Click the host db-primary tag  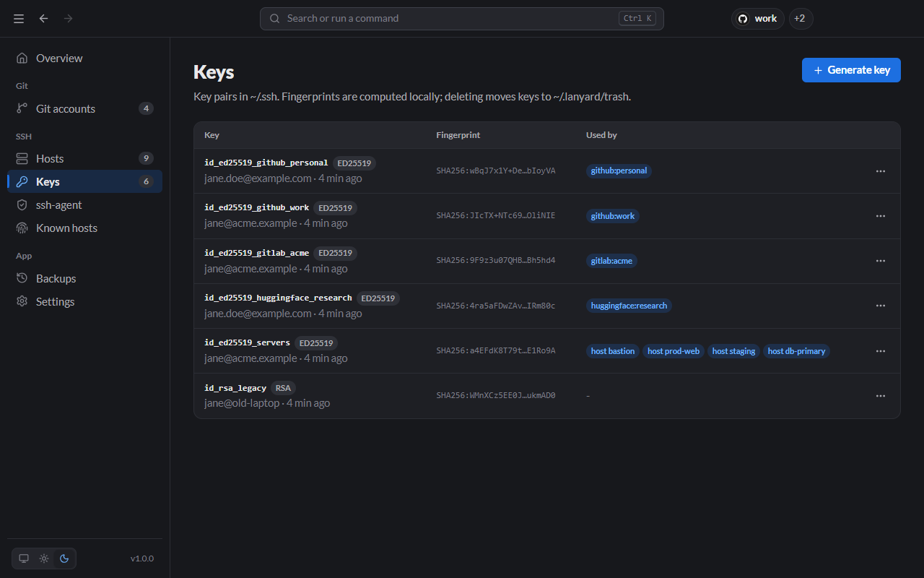pos(797,351)
